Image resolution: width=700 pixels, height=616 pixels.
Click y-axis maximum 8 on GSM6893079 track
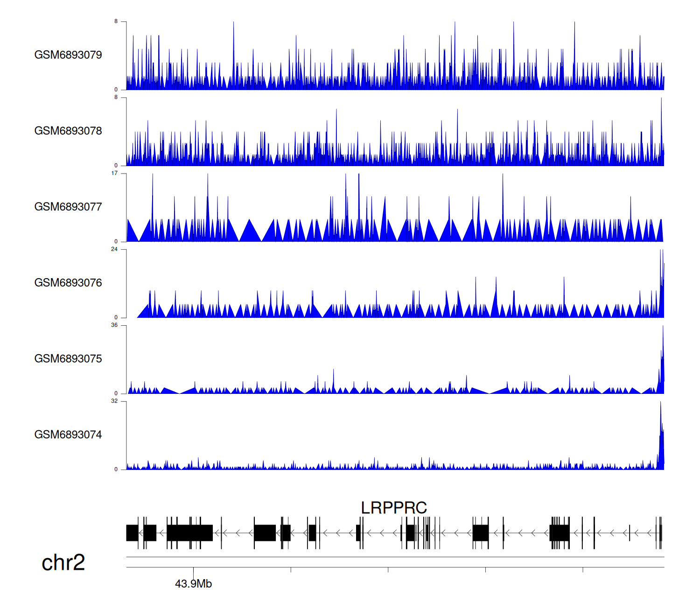click(x=116, y=21)
